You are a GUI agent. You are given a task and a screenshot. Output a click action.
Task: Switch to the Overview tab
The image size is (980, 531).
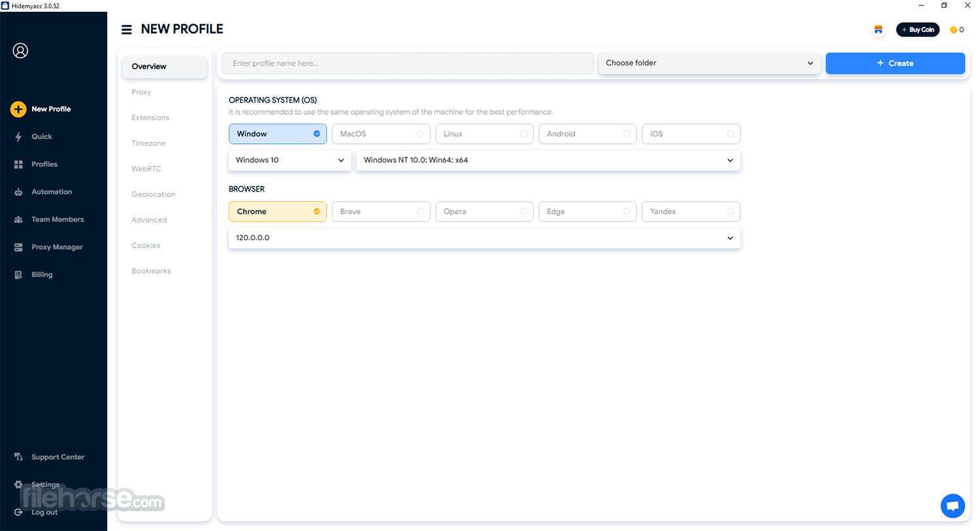click(165, 66)
